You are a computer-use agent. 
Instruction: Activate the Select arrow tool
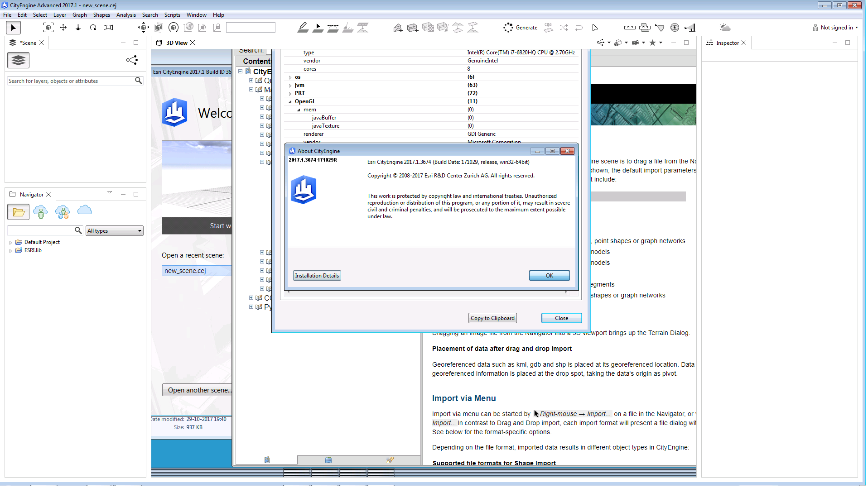[x=13, y=28]
